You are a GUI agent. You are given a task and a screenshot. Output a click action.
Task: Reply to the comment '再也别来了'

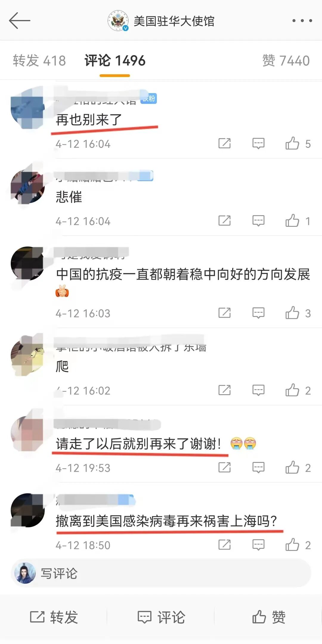[258, 144]
